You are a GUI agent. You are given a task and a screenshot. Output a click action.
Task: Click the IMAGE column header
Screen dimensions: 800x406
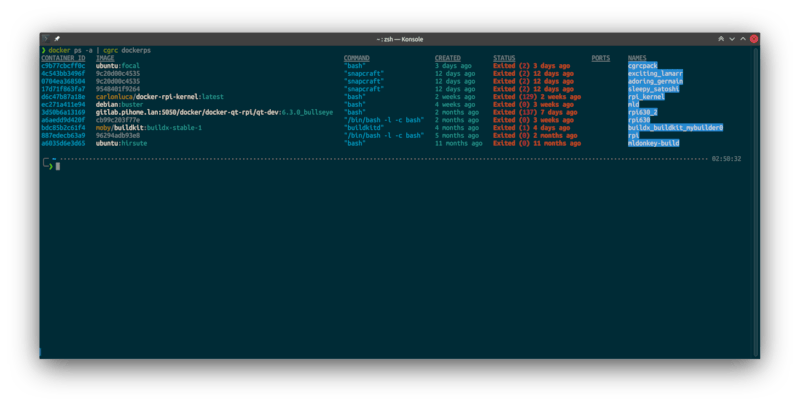(105, 58)
